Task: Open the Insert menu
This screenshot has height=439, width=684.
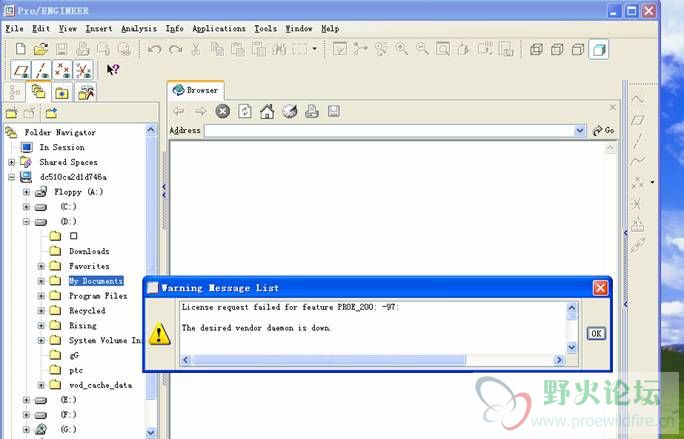Action: (99, 28)
